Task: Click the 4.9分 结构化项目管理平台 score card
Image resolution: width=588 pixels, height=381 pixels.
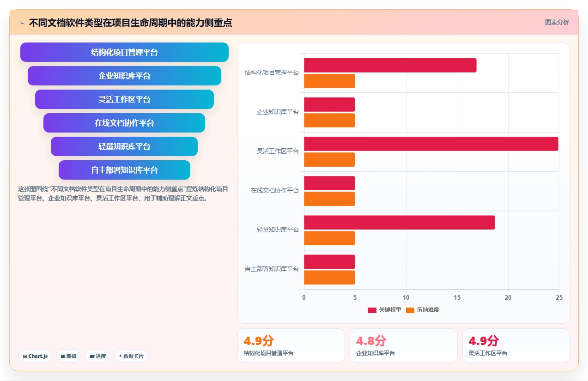Action: point(291,345)
